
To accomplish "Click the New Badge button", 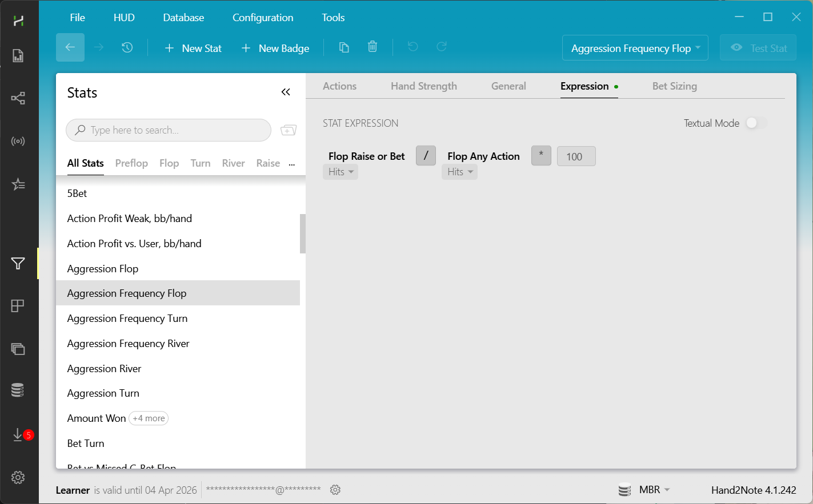I will click(x=275, y=48).
